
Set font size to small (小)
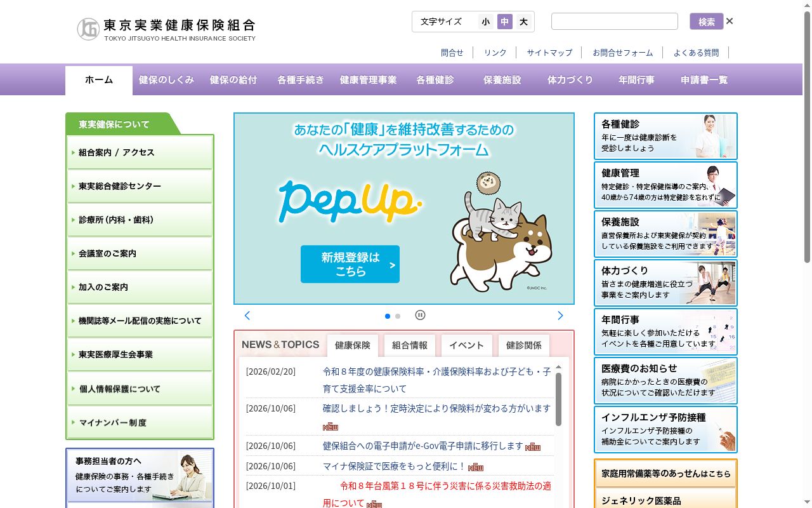485,22
